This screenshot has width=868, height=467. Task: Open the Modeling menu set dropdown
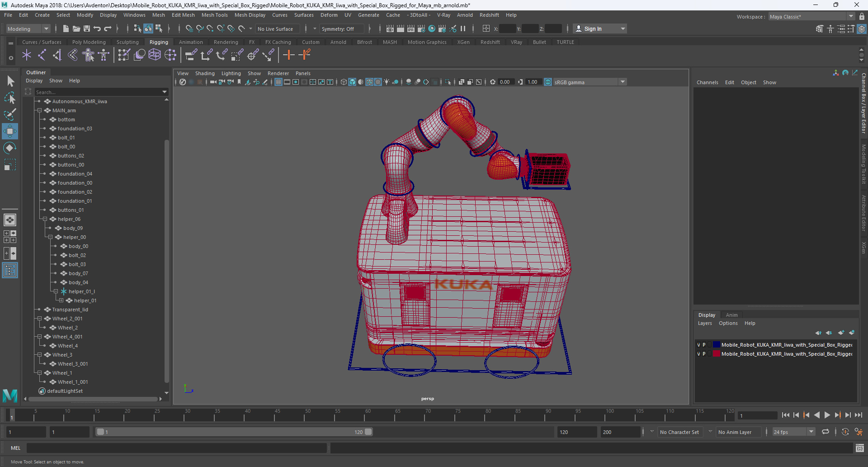pyautogui.click(x=28, y=29)
